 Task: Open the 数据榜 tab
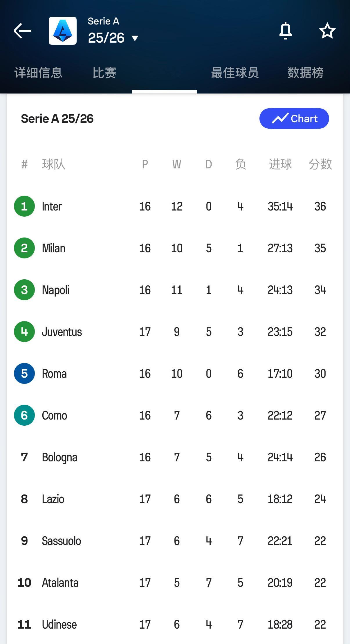click(306, 73)
